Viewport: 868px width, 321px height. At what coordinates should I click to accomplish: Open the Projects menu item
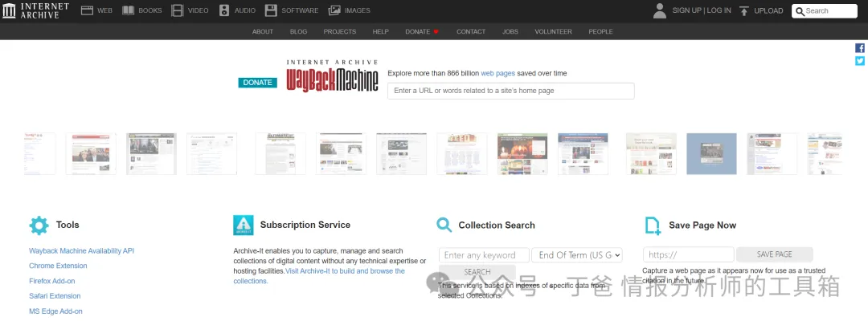click(340, 31)
